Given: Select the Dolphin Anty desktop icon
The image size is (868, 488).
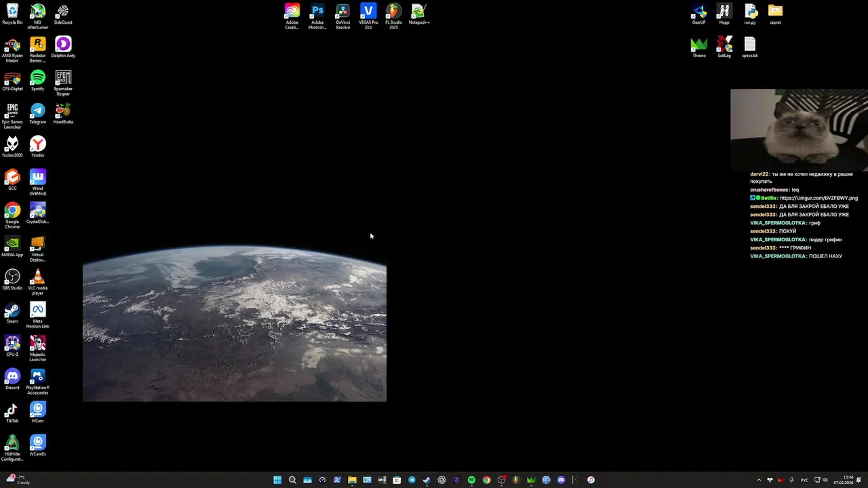Looking at the screenshot, I should click(x=63, y=45).
